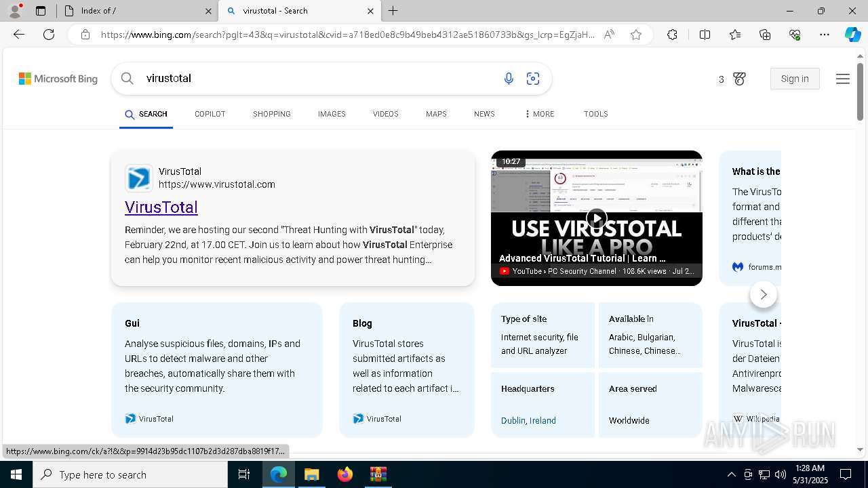Image resolution: width=868 pixels, height=488 pixels.
Task: Open the Windows Start menu
Action: [x=16, y=474]
